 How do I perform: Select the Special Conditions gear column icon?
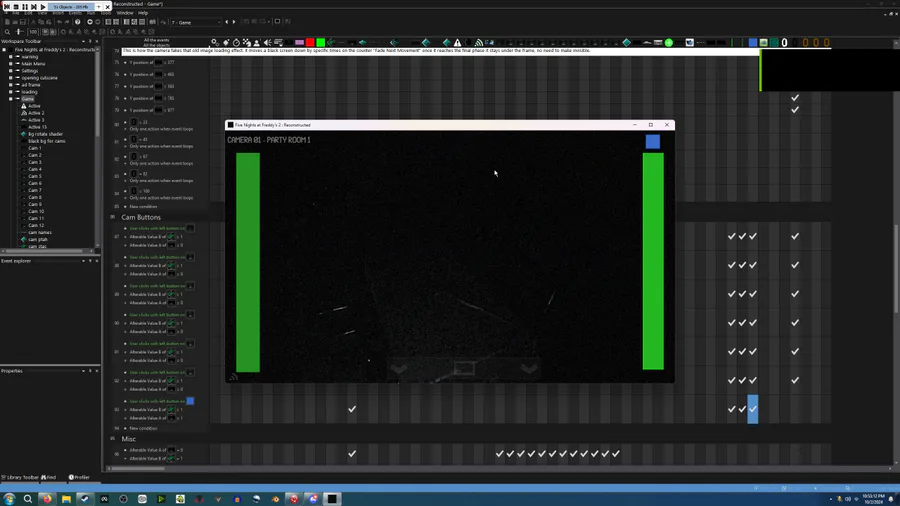(x=215, y=42)
